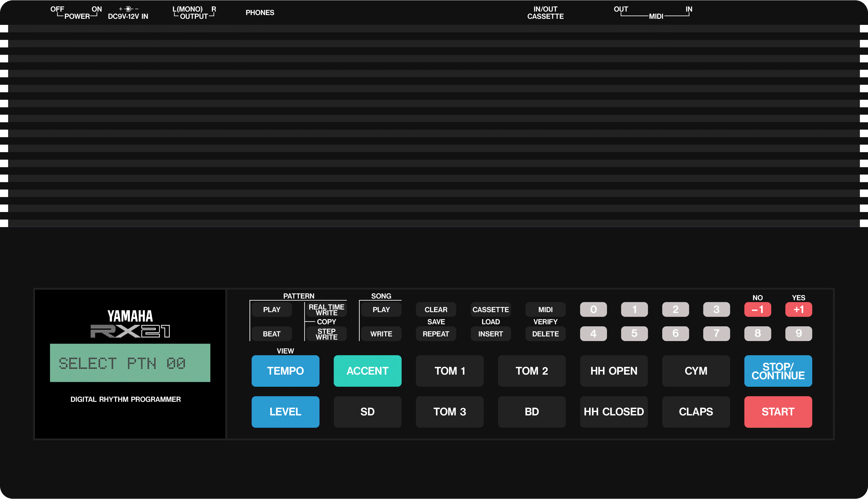Trigger the CYM cymbal pad
The width and height of the screenshot is (868, 499).
pos(696,371)
